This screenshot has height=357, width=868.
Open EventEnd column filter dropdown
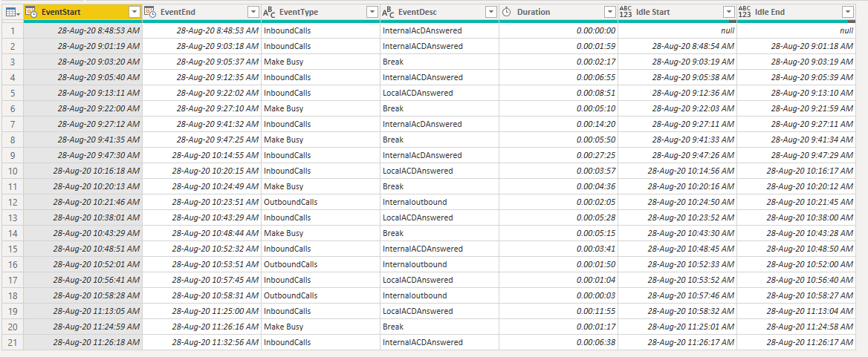point(253,12)
